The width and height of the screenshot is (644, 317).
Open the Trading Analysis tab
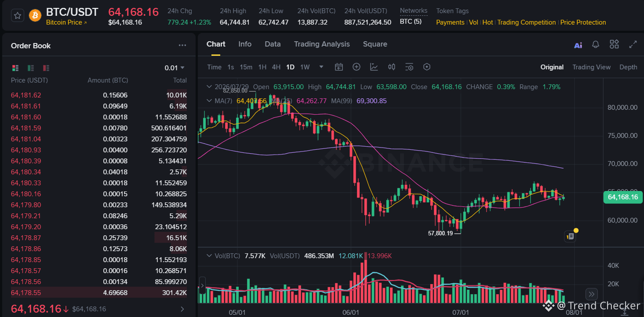pyautogui.click(x=322, y=44)
